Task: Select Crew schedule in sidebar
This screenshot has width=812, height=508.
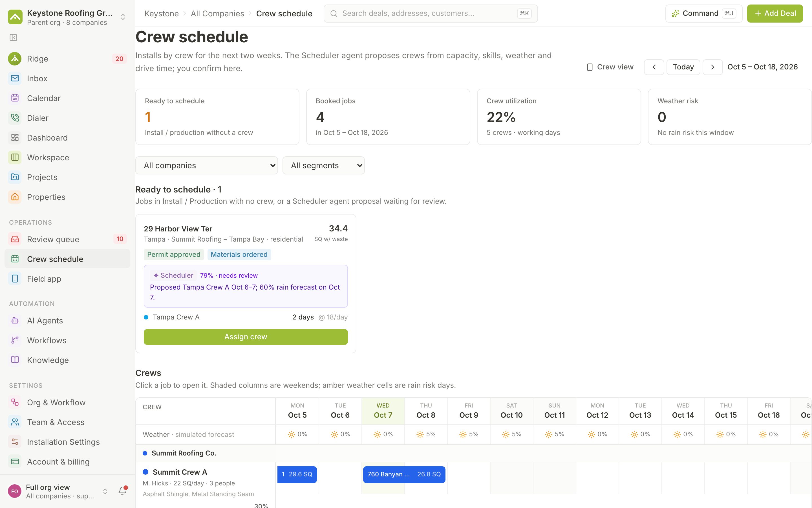Action: point(67,259)
